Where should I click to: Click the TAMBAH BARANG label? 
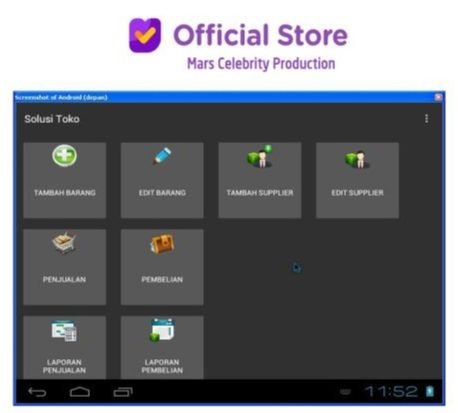tap(65, 193)
